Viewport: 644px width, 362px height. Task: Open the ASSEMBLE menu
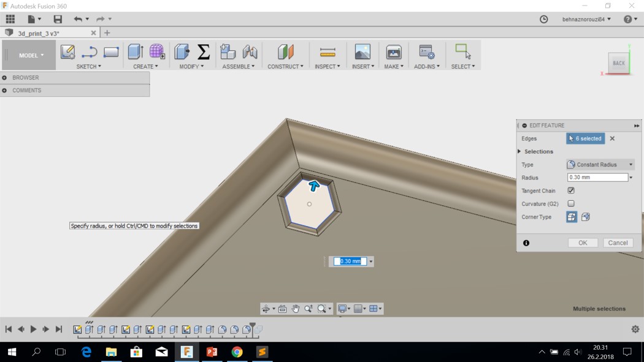(238, 66)
